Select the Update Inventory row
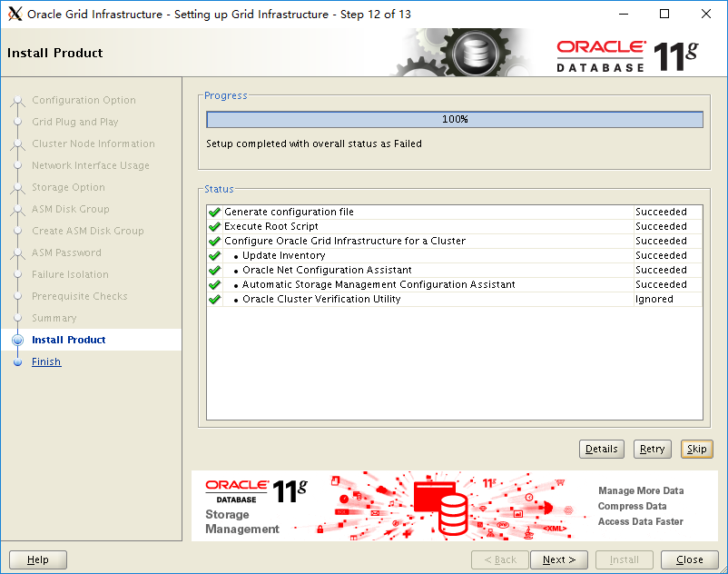The width and height of the screenshot is (728, 574). (x=455, y=255)
